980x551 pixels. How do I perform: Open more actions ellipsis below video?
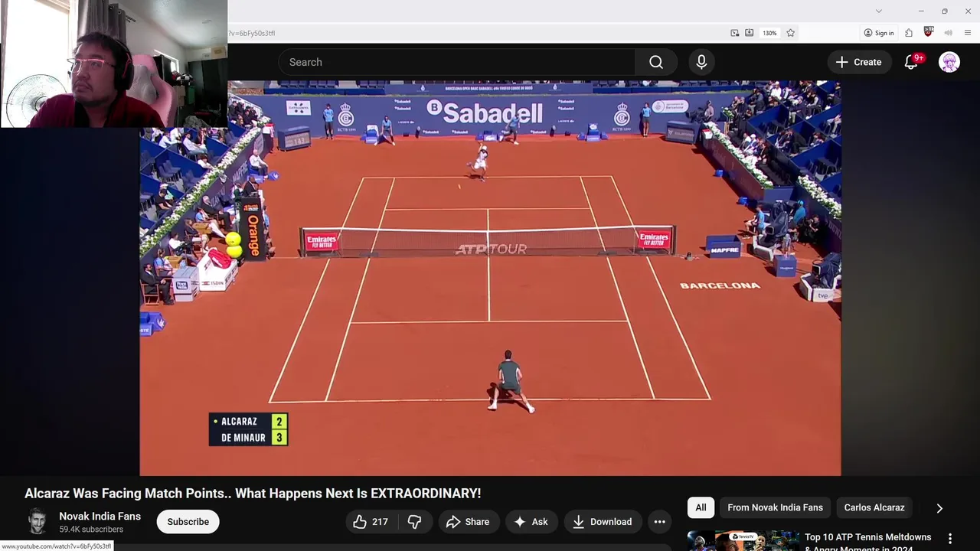click(x=659, y=522)
